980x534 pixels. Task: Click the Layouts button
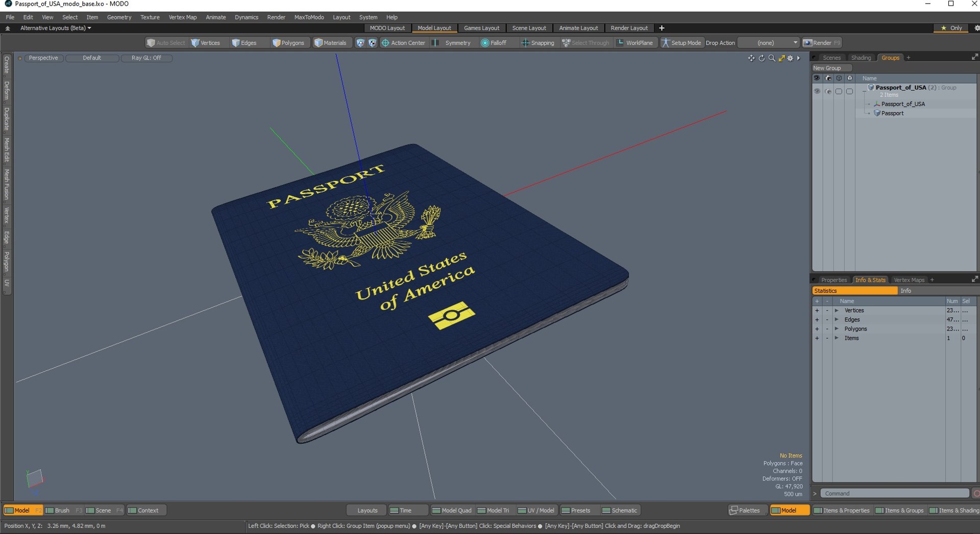point(367,511)
